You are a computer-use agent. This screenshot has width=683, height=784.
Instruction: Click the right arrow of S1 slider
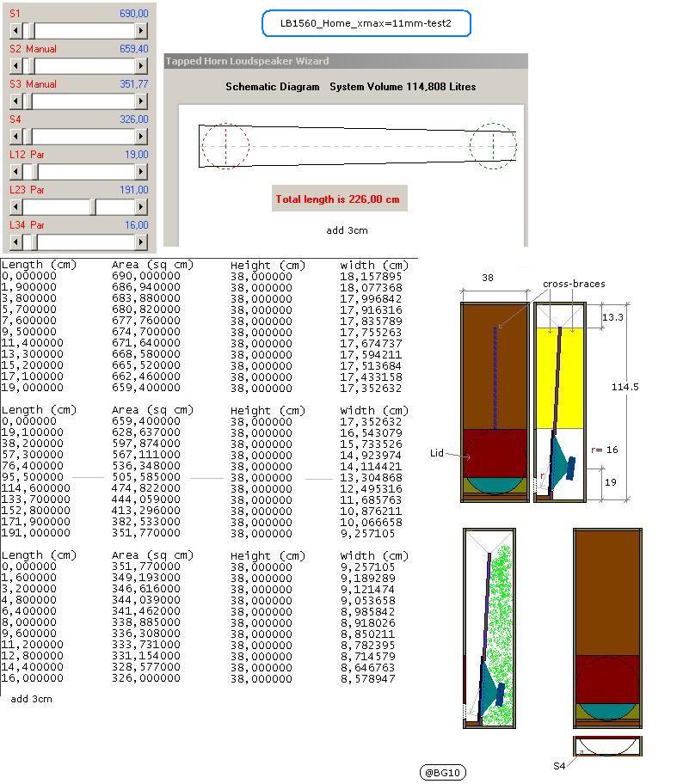coord(141,31)
